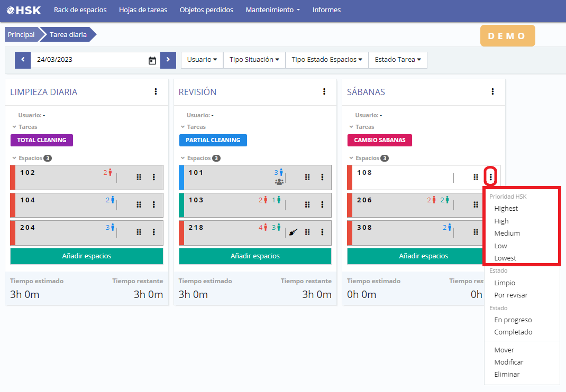
Task: Click the Principal breadcrumb link
Action: [x=21, y=35]
